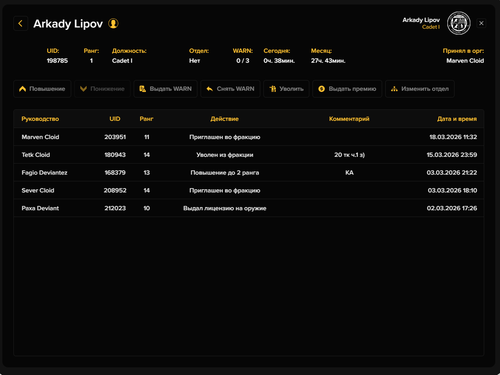The height and width of the screenshot is (375, 500).
Task: Click UID 212023 in the table
Action: tap(115, 208)
